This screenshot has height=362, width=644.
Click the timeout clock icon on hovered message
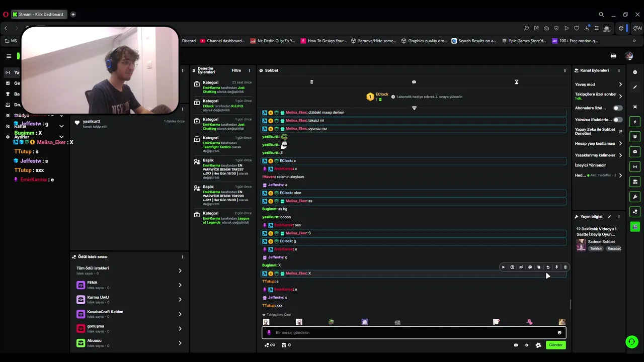click(512, 267)
